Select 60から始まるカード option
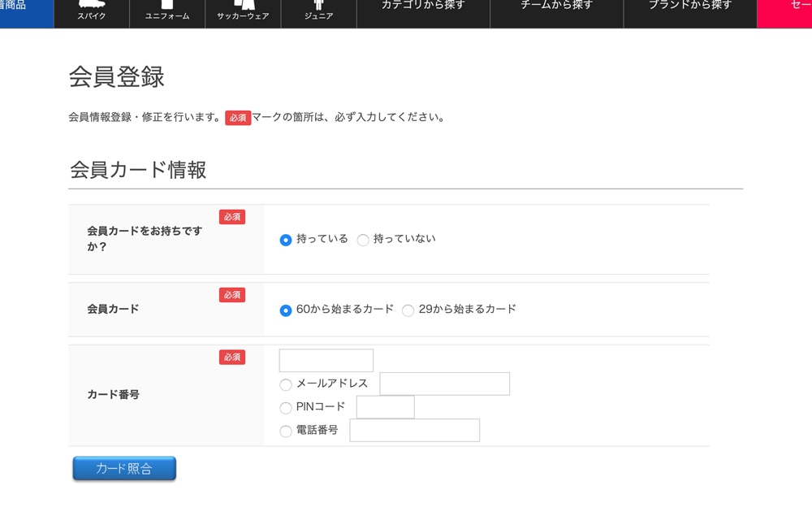Viewport: 812px width, 516px height. coord(286,310)
